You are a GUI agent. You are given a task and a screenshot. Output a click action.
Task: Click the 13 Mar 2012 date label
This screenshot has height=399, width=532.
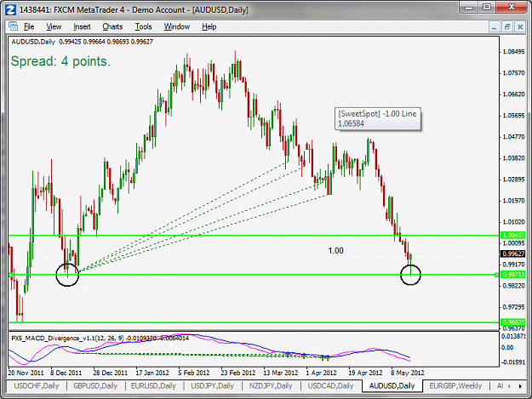pos(281,373)
